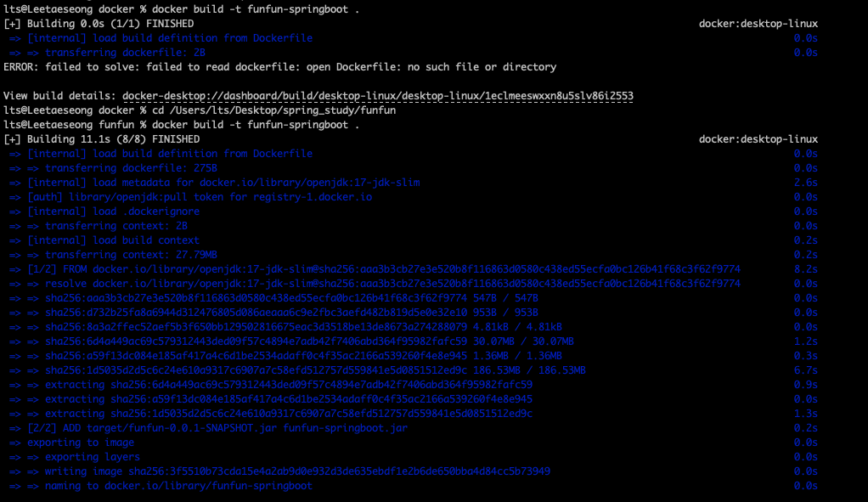This screenshot has height=502, width=868.
Task: Click the first docker build command line
Action: (x=182, y=9)
